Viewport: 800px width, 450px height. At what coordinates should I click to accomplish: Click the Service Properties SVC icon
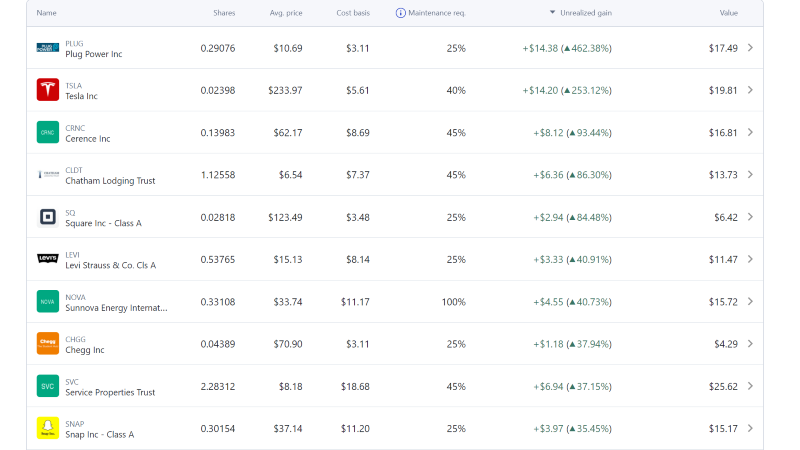click(x=48, y=386)
